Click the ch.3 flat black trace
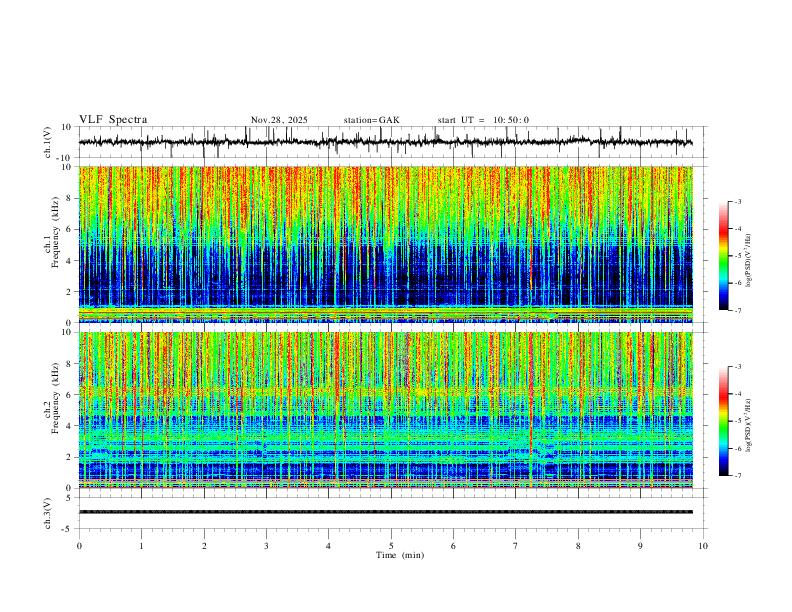 386,512
